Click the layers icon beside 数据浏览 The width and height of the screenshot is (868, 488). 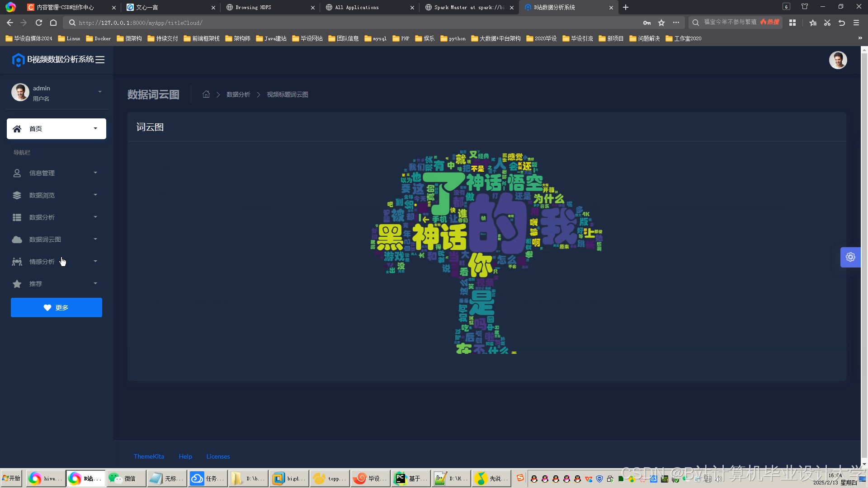pos(17,195)
